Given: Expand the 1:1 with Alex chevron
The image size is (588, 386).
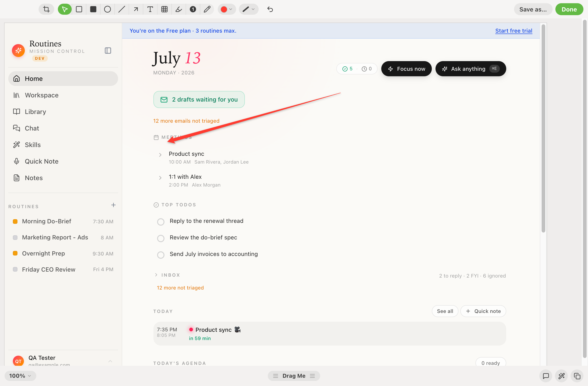Looking at the screenshot, I should (x=160, y=178).
